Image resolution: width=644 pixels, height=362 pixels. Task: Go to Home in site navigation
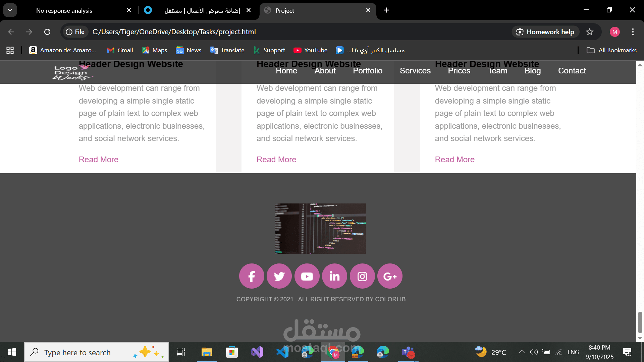[x=286, y=71]
